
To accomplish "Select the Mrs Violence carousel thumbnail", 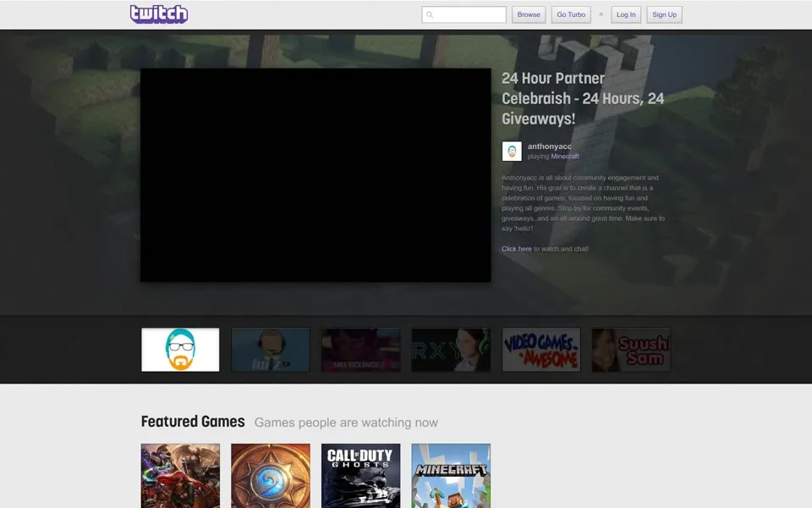I will coord(360,350).
